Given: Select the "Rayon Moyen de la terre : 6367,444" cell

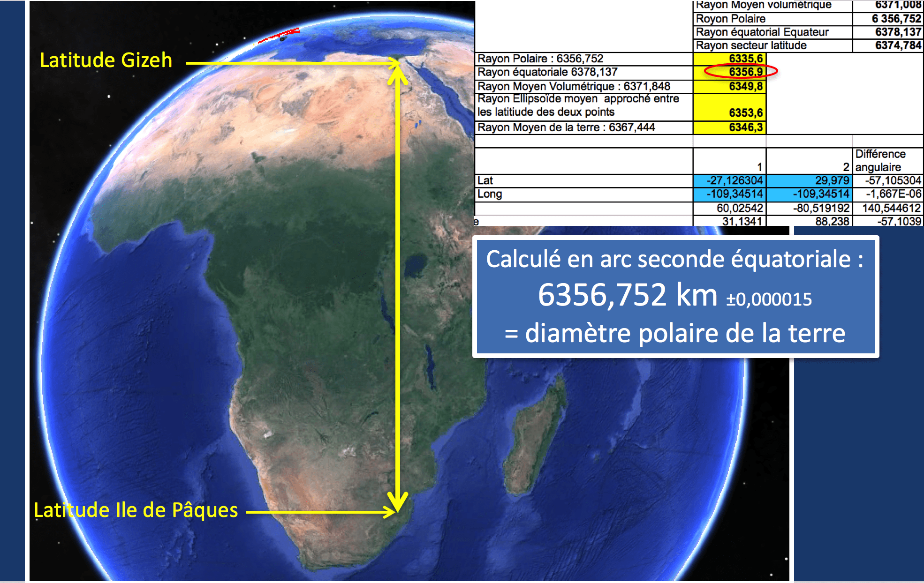Looking at the screenshot, I should click(584, 127).
